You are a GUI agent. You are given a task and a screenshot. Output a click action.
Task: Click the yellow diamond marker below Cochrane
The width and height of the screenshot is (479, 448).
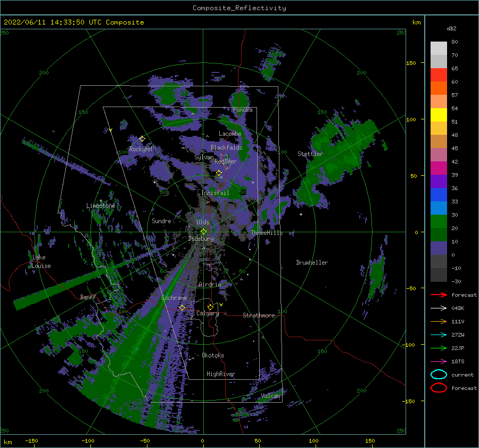182,307
